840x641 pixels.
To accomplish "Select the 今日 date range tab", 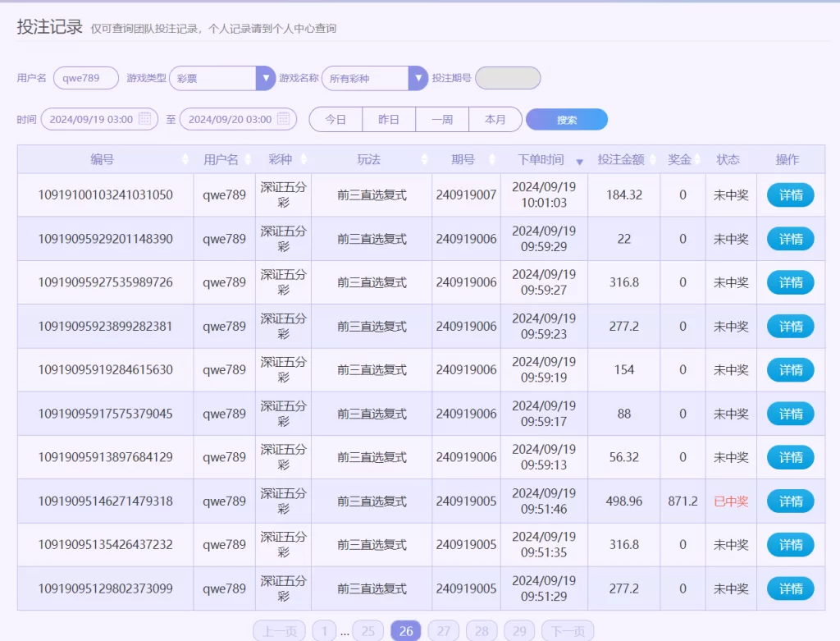I will [336, 119].
